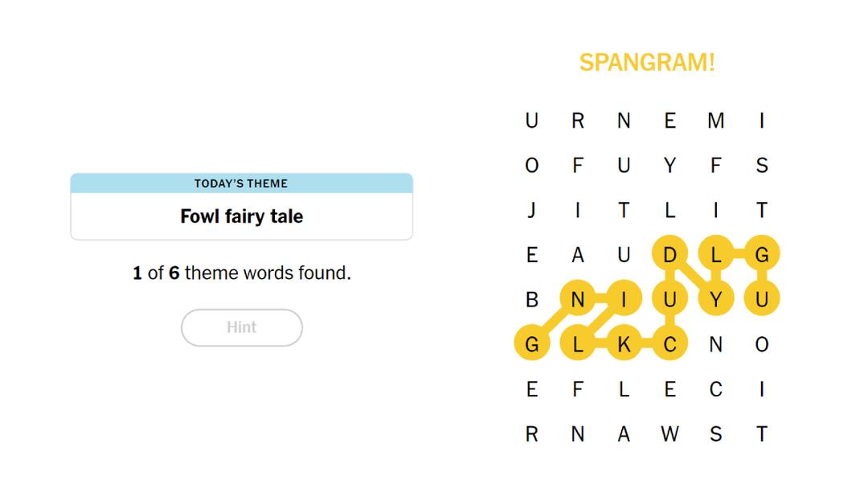868x489 pixels.
Task: Click the letter U in the top-left grid corner
Action: click(x=531, y=121)
